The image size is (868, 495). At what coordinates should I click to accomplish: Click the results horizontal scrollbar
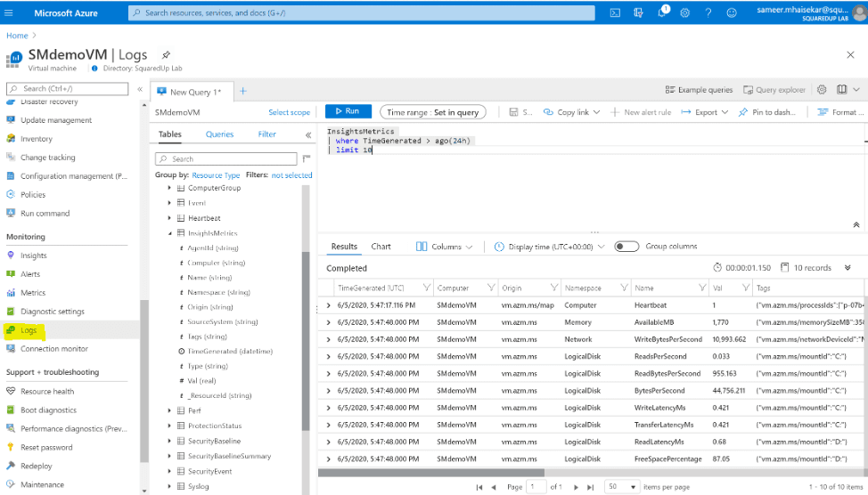pyautogui.click(x=431, y=473)
